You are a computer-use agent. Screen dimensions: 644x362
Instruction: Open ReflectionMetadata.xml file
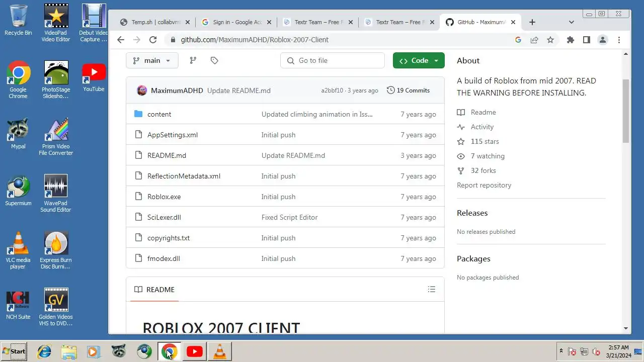[184, 176]
